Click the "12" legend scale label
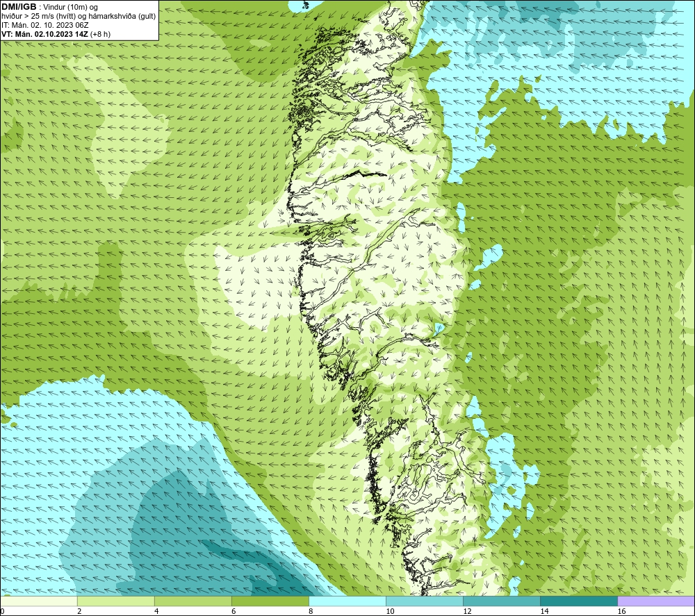 click(467, 611)
